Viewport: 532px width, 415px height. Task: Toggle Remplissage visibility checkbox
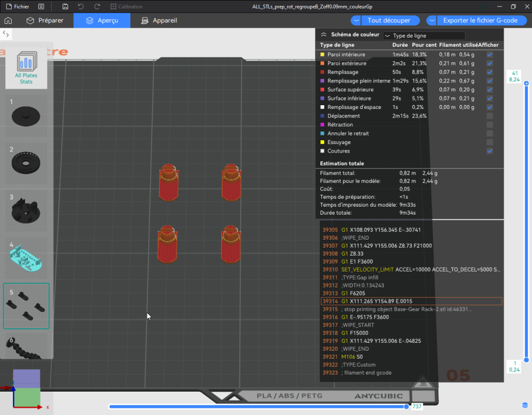click(489, 72)
